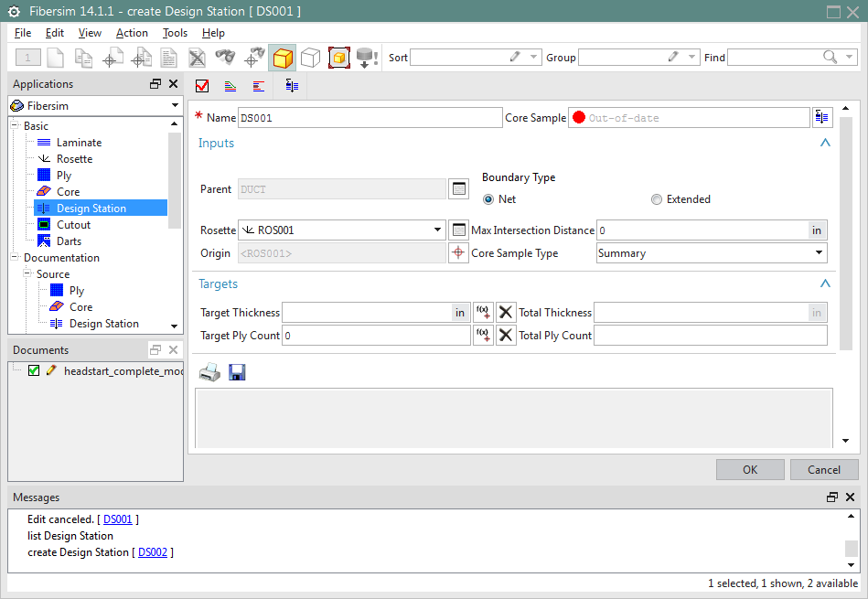This screenshot has height=599, width=868.
Task: Click the shaded yellow cube toolbar icon
Action: coord(283,58)
